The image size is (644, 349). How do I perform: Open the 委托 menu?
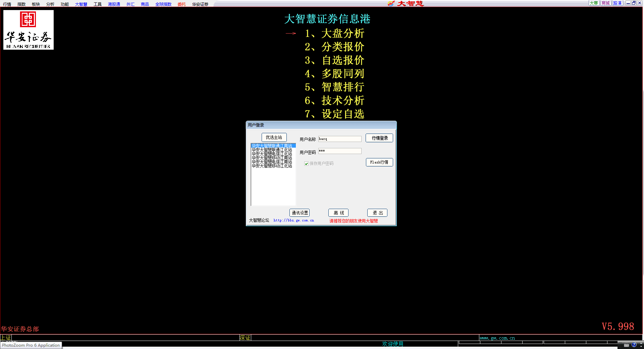coord(181,4)
